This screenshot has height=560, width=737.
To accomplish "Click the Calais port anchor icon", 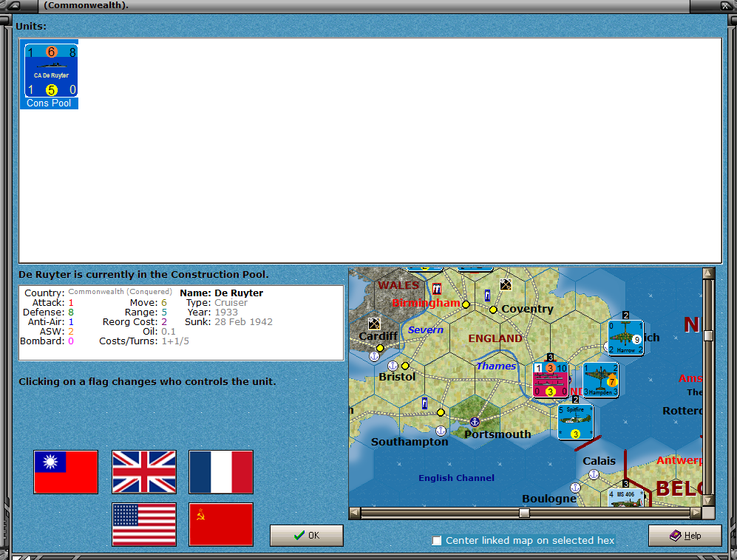I will click(594, 474).
